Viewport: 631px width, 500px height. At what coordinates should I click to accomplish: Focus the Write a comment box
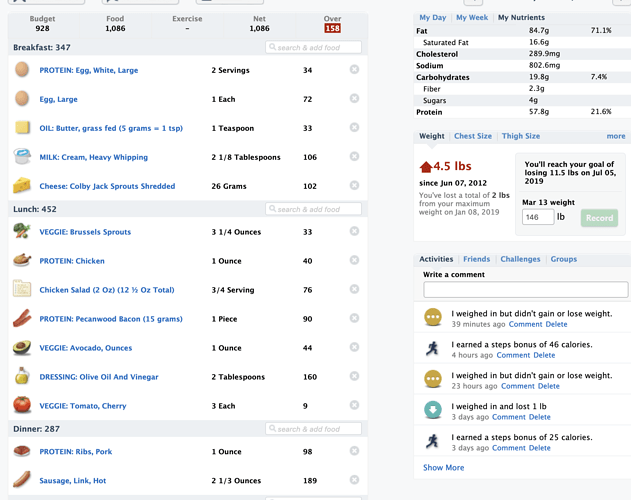(526, 289)
